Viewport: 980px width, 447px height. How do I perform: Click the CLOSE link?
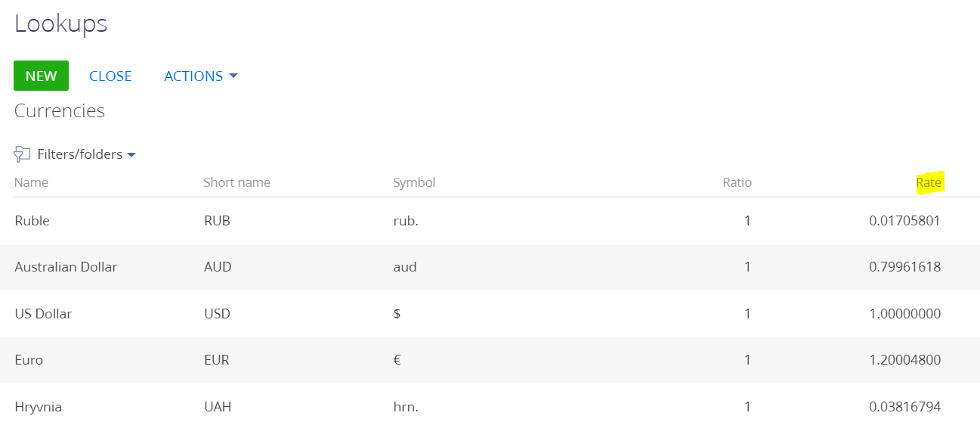pyautogui.click(x=110, y=76)
